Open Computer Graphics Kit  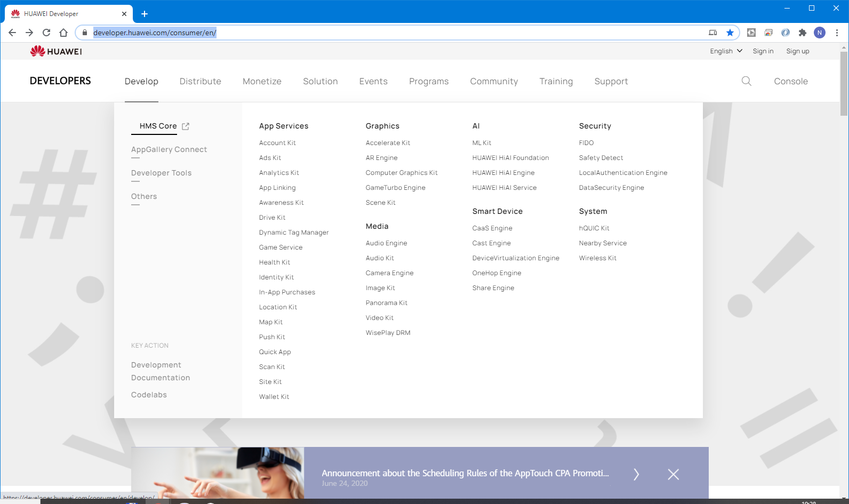(402, 173)
